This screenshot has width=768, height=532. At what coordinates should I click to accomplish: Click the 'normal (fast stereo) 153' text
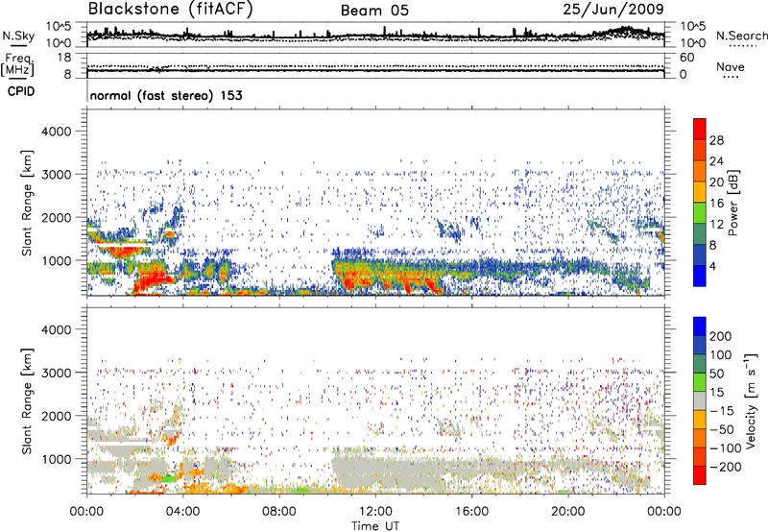click(166, 95)
